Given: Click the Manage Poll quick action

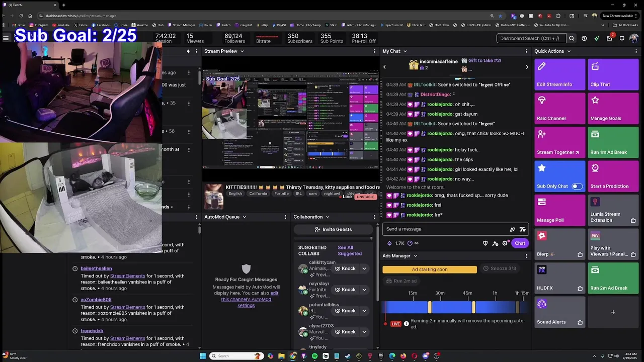Looking at the screenshot, I should 560,210.
